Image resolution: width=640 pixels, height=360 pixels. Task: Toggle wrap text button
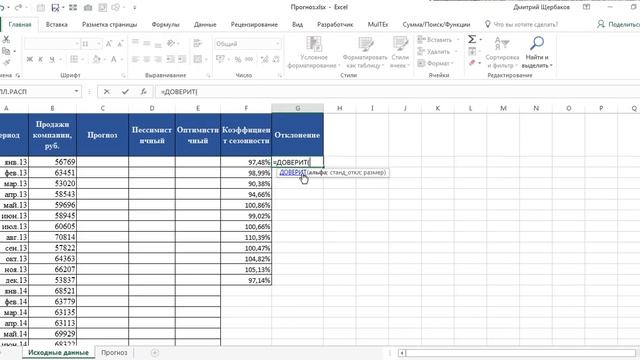click(198, 43)
